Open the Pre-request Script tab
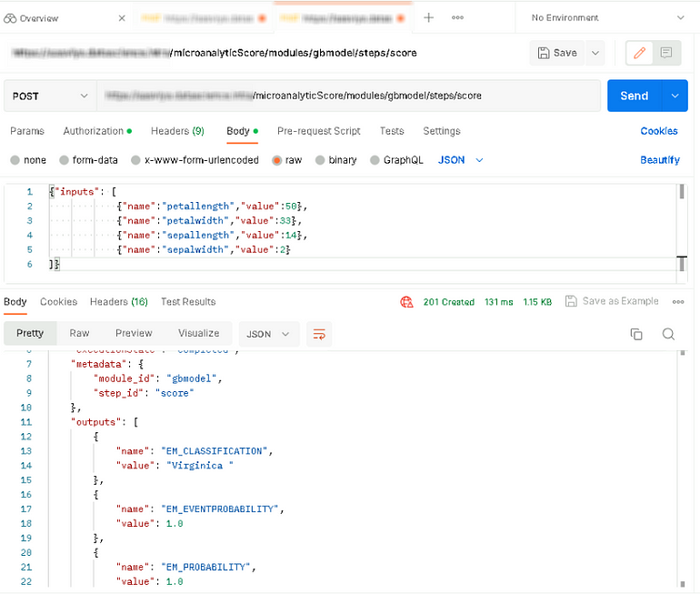700x595 pixels. click(318, 131)
